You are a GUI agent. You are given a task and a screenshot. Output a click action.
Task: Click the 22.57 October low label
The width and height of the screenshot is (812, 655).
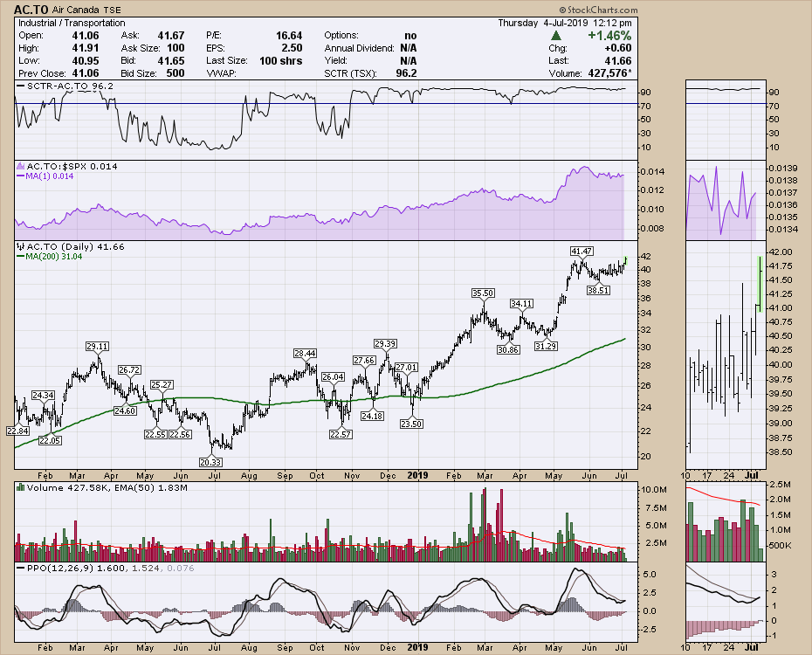tap(341, 434)
